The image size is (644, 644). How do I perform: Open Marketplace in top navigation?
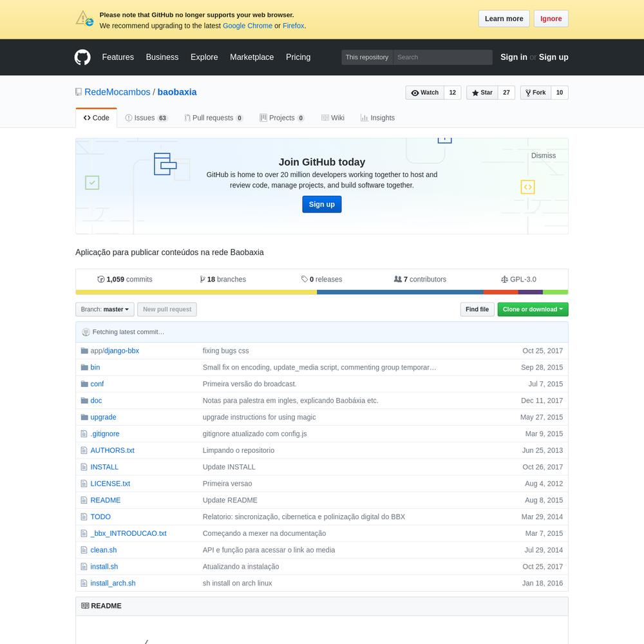click(252, 57)
